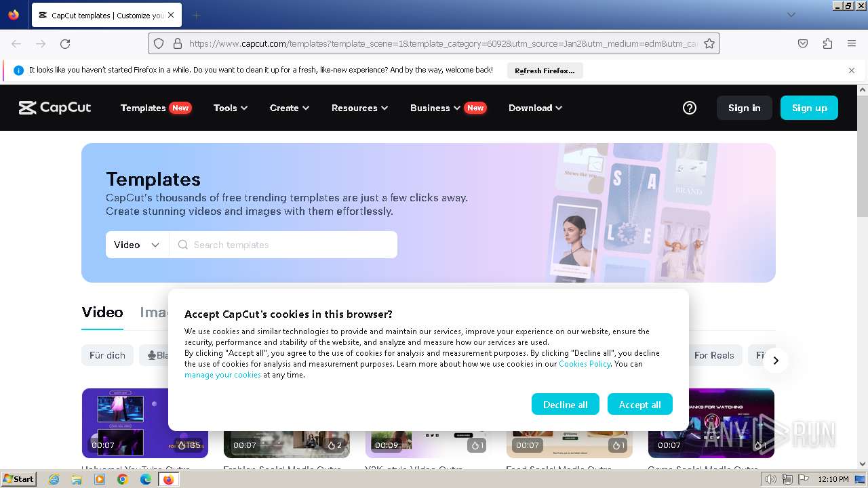Select the For Reels category chip
The width and height of the screenshot is (868, 488).
pos(714,355)
